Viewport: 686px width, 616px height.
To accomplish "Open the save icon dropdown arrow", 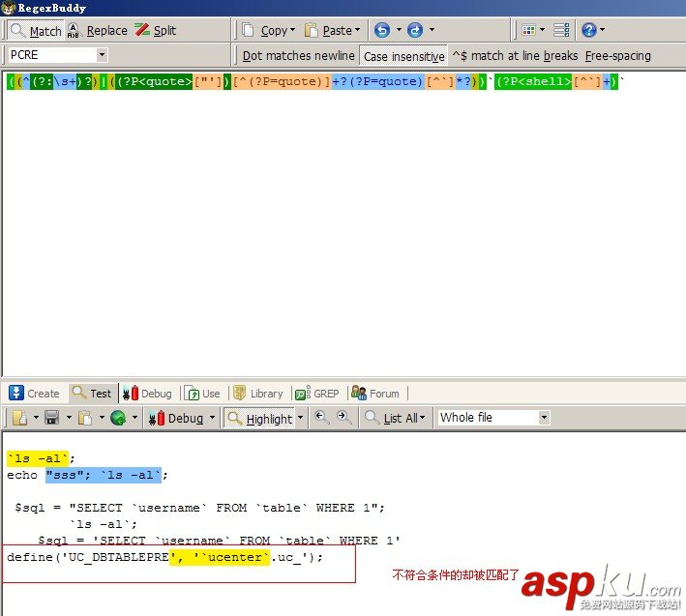I will coord(69,418).
